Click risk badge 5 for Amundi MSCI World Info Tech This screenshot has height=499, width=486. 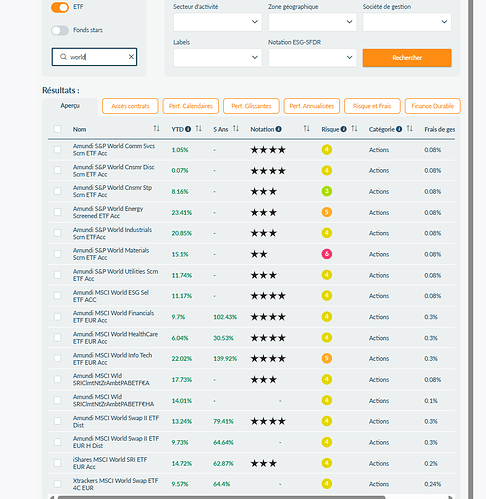click(x=327, y=358)
